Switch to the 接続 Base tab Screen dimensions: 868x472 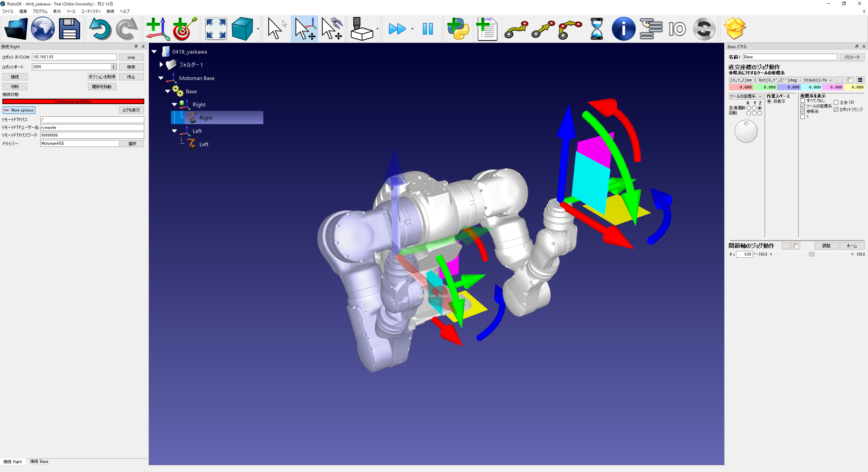click(39, 461)
